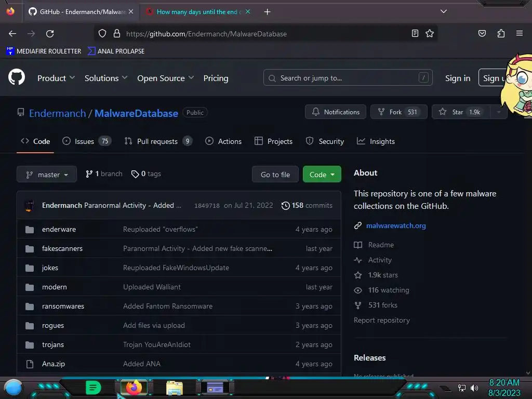This screenshot has height=399, width=532.
Task: Open the Ana.zip file
Action: coord(54,364)
